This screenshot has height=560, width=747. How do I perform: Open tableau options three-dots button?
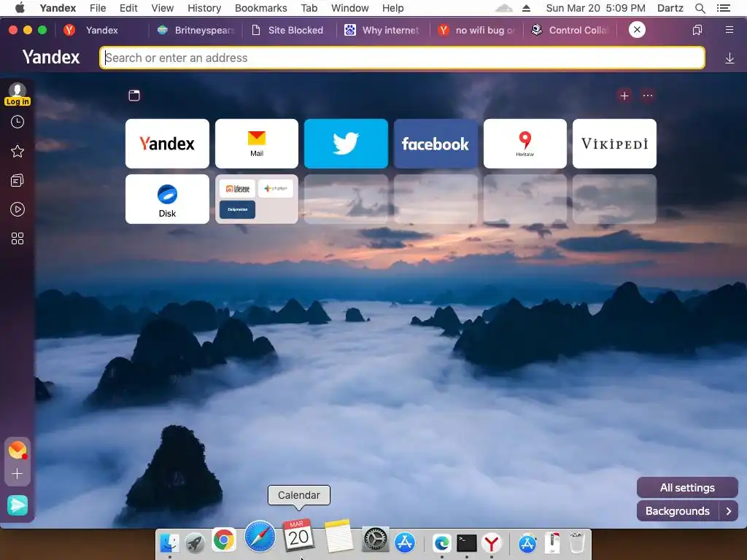pos(648,96)
